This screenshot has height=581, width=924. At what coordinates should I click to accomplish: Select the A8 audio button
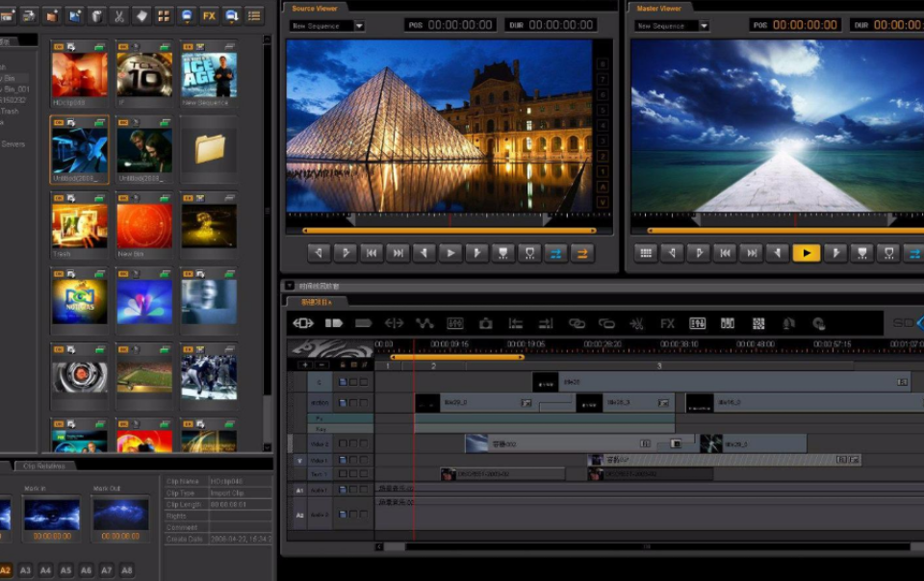pyautogui.click(x=127, y=569)
